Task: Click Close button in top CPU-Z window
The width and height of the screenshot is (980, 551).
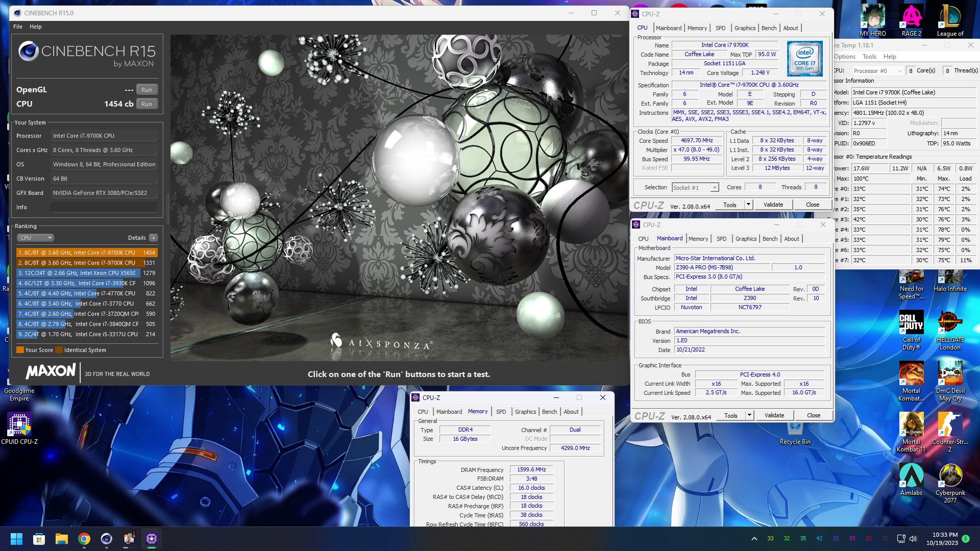Action: [813, 205]
